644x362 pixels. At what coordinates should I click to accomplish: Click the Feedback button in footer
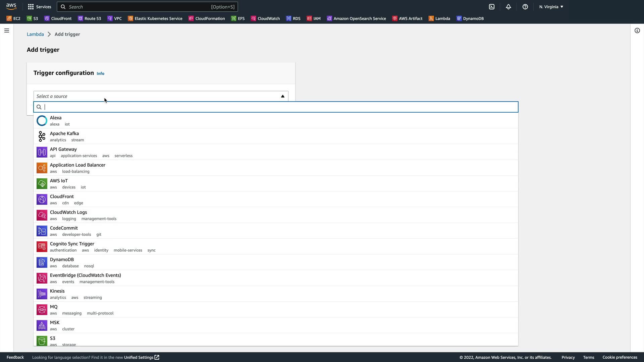15,357
